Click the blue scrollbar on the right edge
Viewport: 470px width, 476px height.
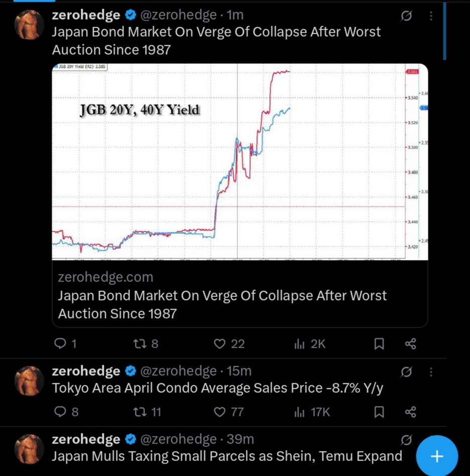point(444,30)
